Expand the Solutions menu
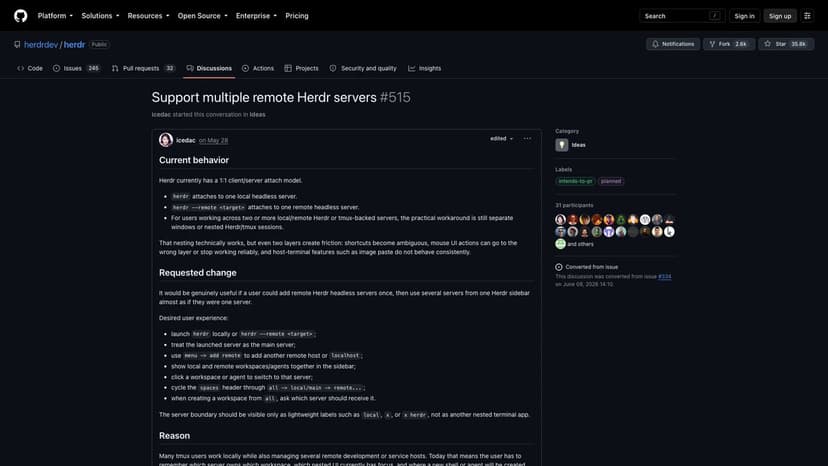This screenshot has width=828, height=466. [100, 16]
